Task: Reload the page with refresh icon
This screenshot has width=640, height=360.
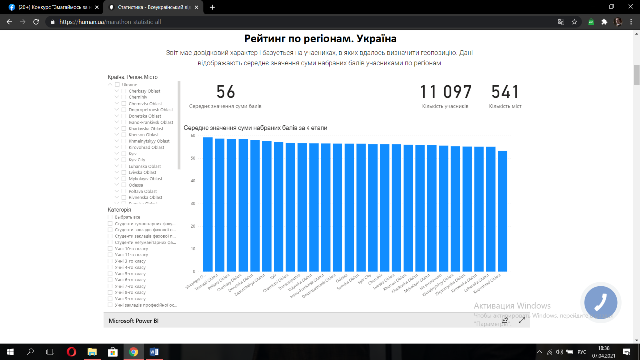Action: click(36, 22)
